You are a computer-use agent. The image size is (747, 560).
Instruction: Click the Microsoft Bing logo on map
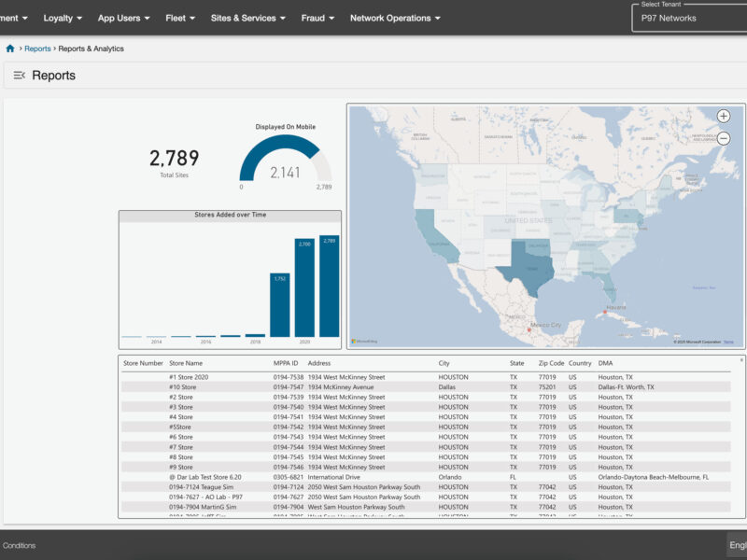coord(365,342)
